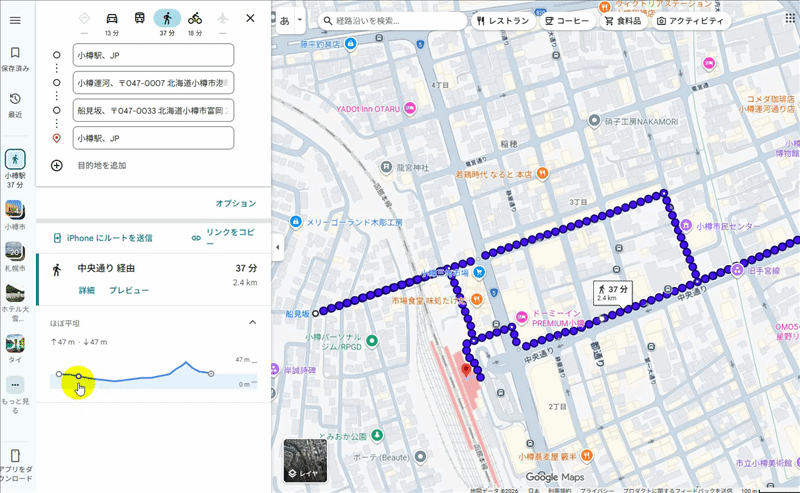Select the 中央通り 経由 route
Viewport: 800px width, 493px height.
coord(154,279)
